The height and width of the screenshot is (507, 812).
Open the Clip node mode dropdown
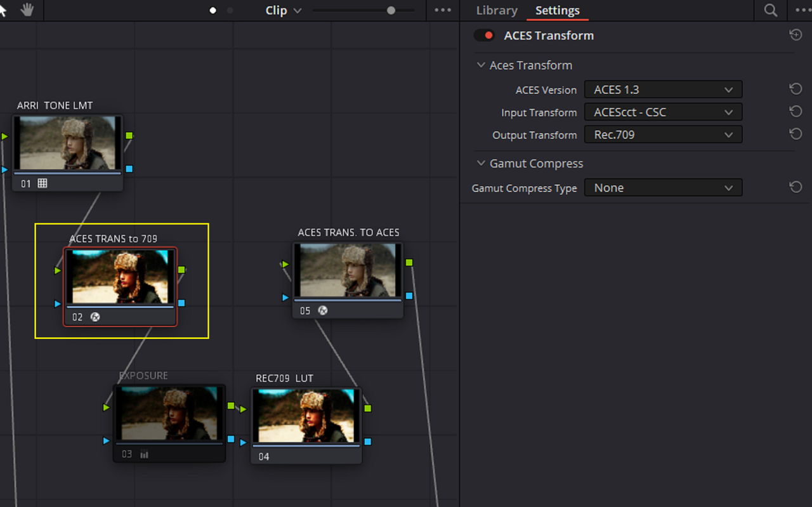click(x=284, y=11)
